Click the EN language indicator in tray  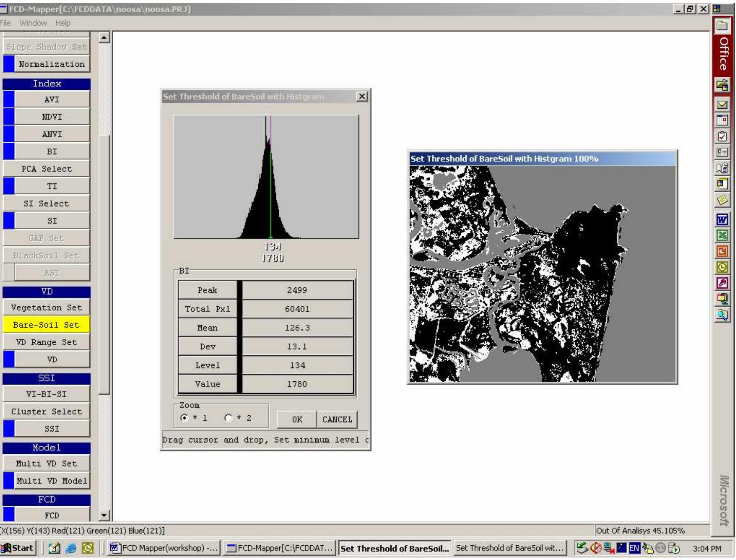(x=634, y=548)
